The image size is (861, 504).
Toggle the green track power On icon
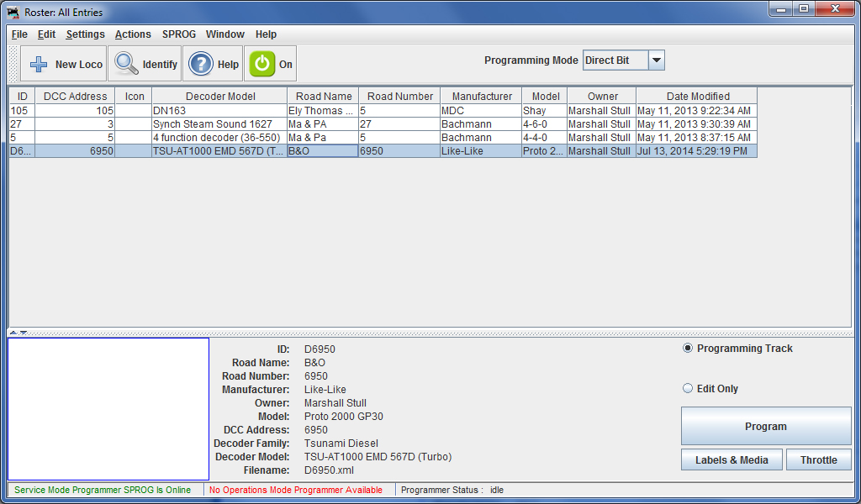click(x=262, y=64)
